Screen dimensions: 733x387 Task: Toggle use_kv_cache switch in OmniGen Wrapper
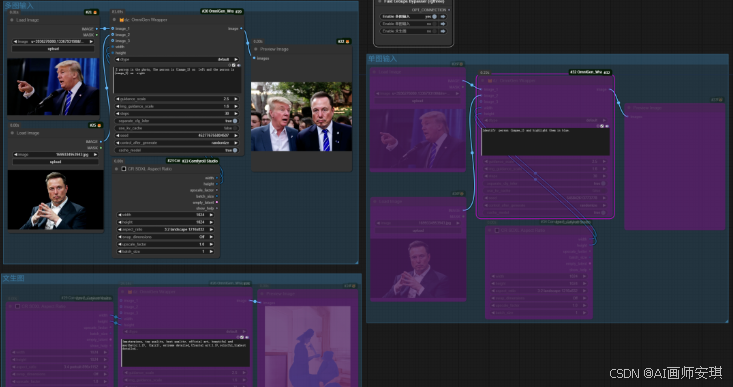(x=235, y=128)
